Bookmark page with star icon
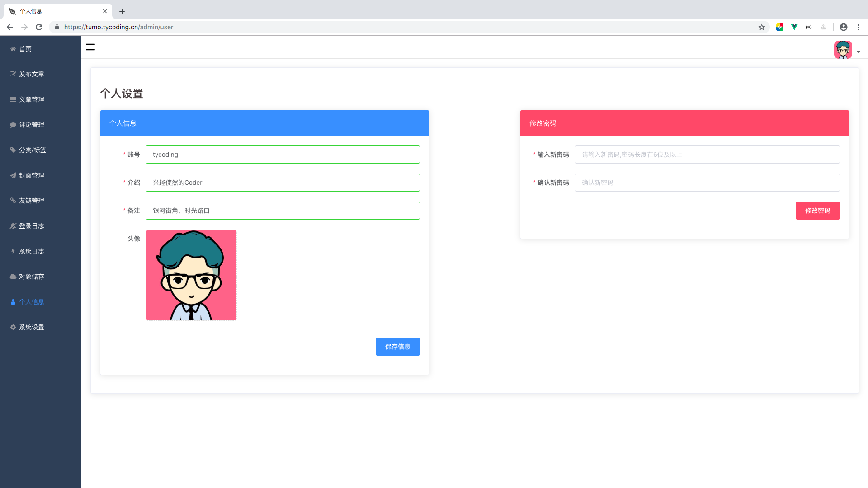This screenshot has width=868, height=488. coord(762,27)
